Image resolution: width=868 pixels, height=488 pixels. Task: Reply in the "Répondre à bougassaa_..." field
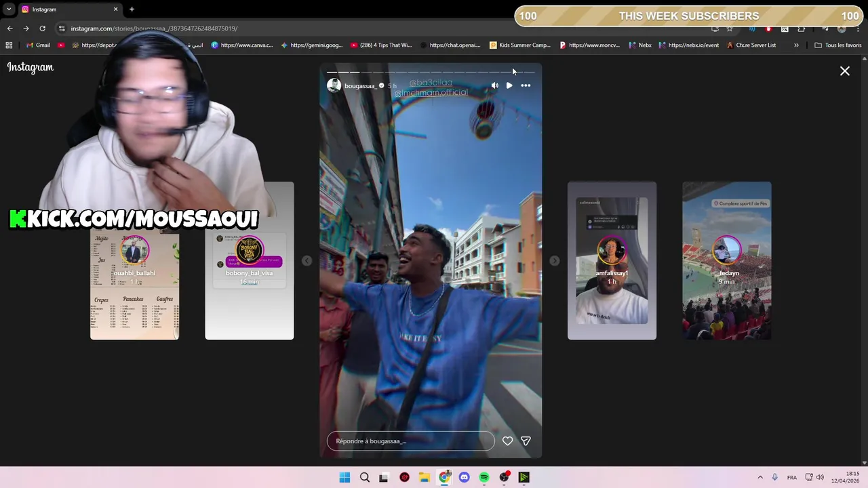[411, 441]
